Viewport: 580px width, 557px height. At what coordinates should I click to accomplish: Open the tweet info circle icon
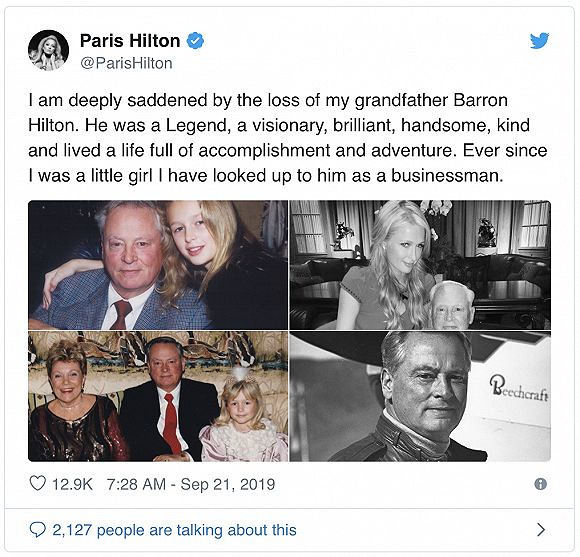coord(540,484)
